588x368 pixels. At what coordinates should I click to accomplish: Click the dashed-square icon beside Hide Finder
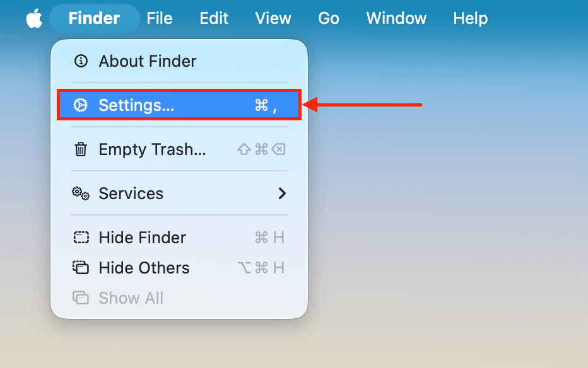pyautogui.click(x=81, y=238)
